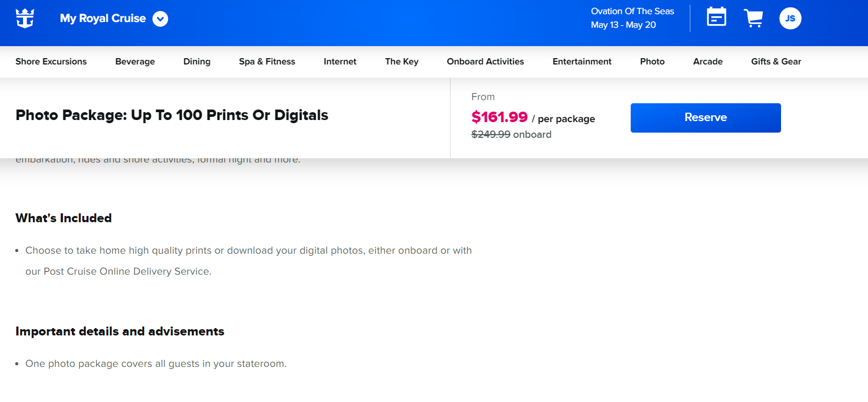Go to My Royal Cruise home
This screenshot has width=868, height=402.
tap(103, 18)
